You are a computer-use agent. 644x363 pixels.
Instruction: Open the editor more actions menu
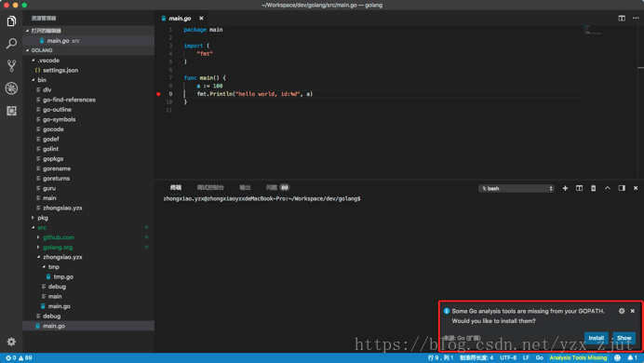click(x=636, y=18)
